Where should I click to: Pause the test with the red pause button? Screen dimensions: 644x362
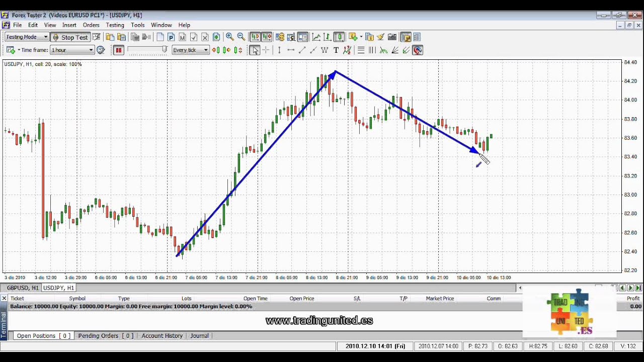[x=118, y=50]
